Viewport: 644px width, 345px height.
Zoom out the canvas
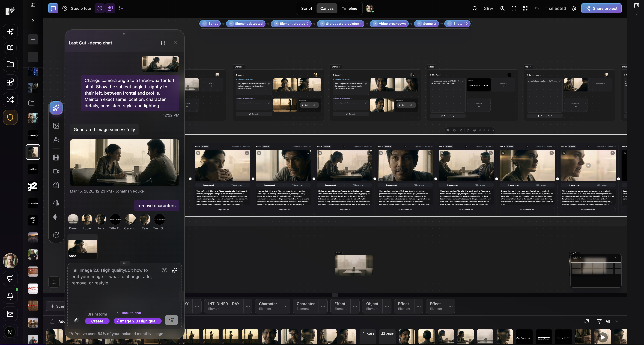click(475, 8)
